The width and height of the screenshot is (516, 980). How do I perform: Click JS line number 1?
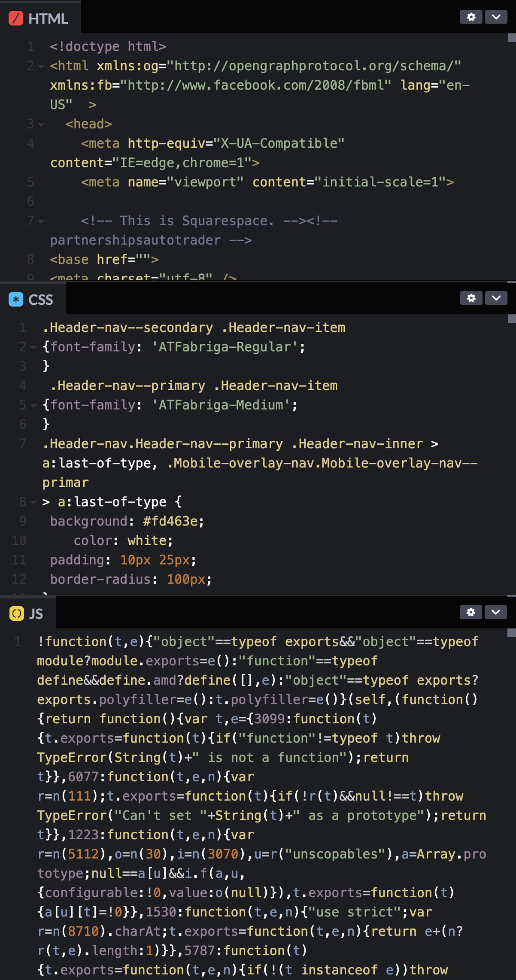point(18,642)
